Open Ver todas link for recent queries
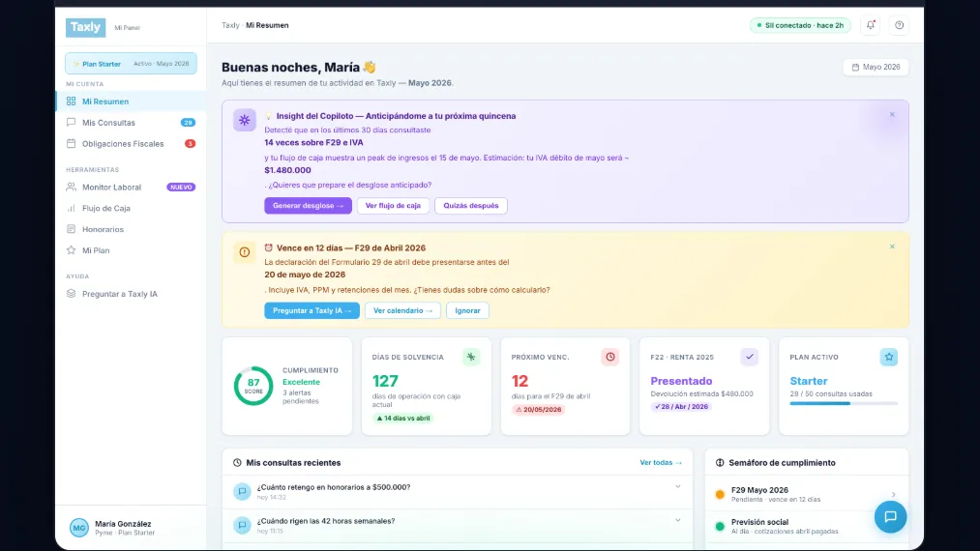Image resolution: width=980 pixels, height=551 pixels. pyautogui.click(x=661, y=463)
